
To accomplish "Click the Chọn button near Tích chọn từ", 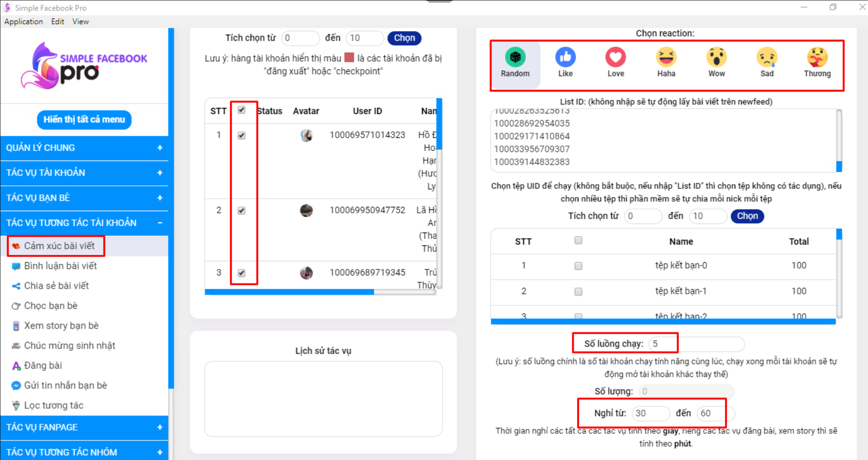I will tap(403, 38).
